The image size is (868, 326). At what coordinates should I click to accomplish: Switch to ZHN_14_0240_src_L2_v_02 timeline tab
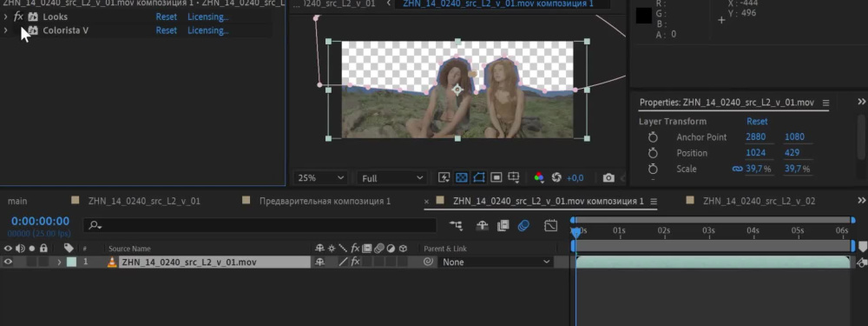tap(759, 202)
